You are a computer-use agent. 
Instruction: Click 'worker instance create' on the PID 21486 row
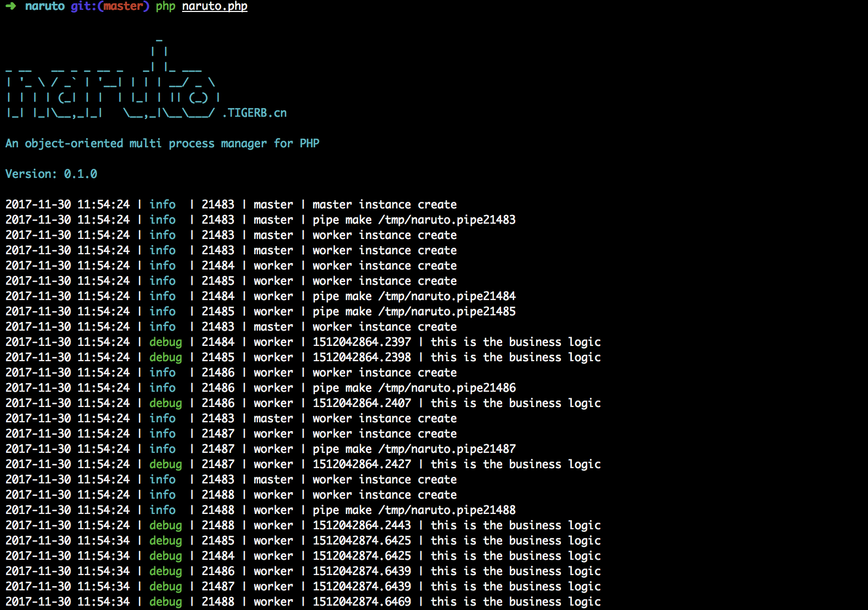[x=385, y=373]
